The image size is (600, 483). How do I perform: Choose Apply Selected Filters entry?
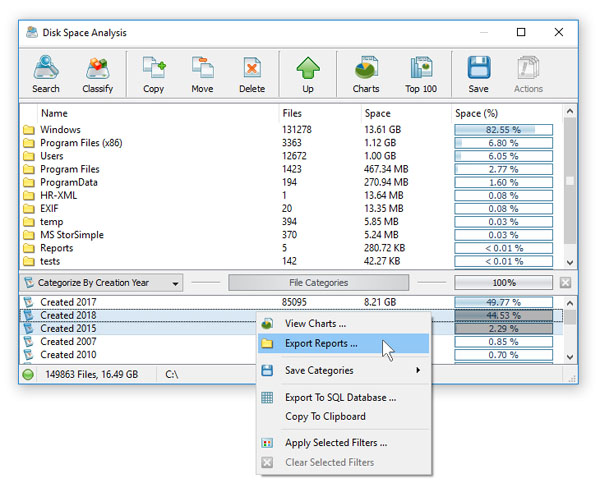344,443
